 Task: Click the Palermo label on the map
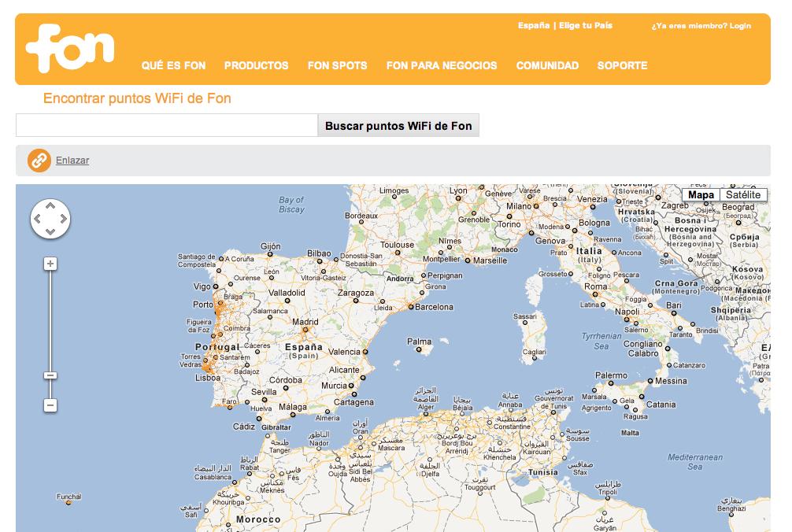pos(611,375)
